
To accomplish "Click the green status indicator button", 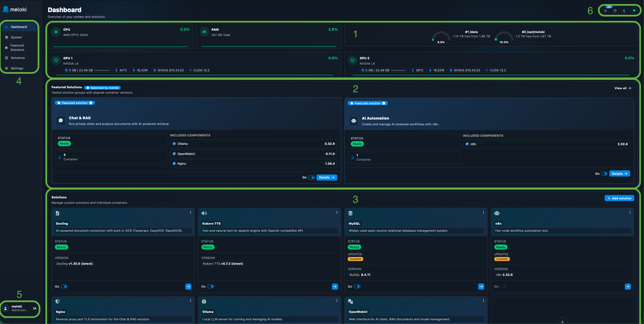I will 634,10.
